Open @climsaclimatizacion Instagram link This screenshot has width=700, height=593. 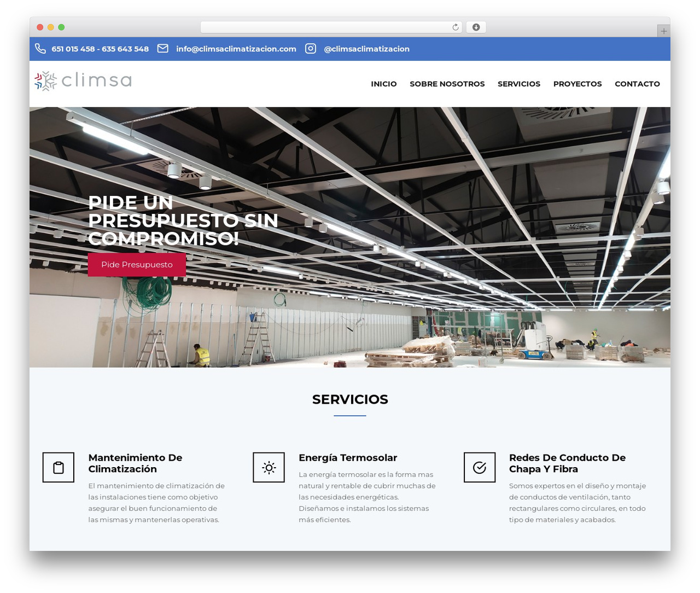(367, 49)
